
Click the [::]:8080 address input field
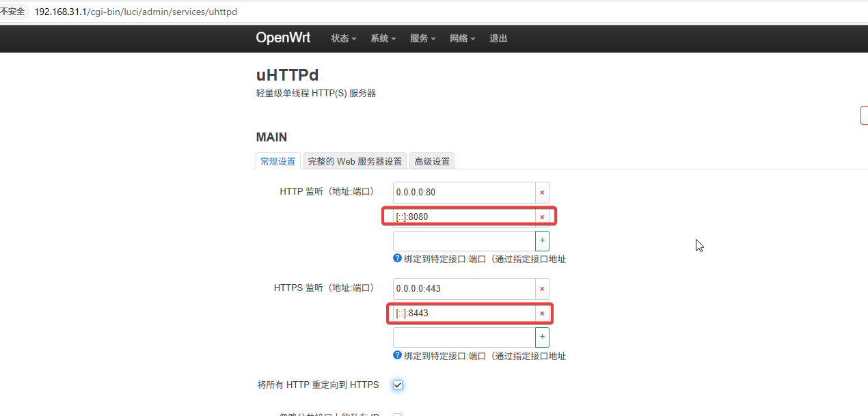coord(464,217)
